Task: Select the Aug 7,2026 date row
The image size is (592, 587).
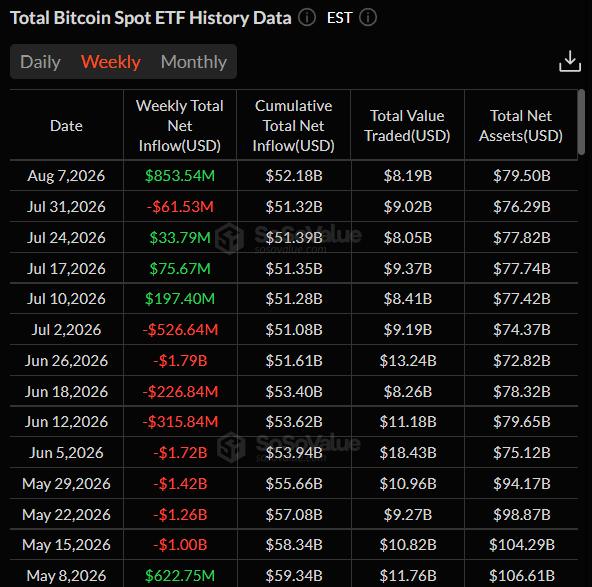Action: (294, 176)
